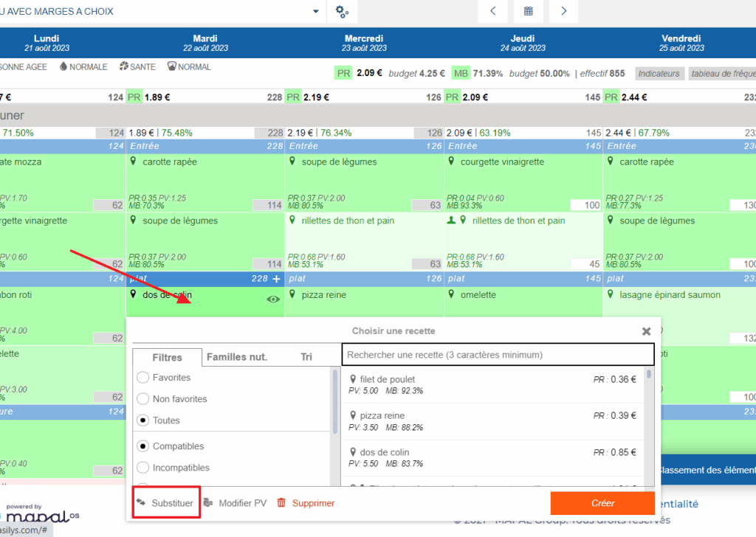The width and height of the screenshot is (756, 537).
Task: Open the Indicateurs panel button
Action: click(x=659, y=74)
